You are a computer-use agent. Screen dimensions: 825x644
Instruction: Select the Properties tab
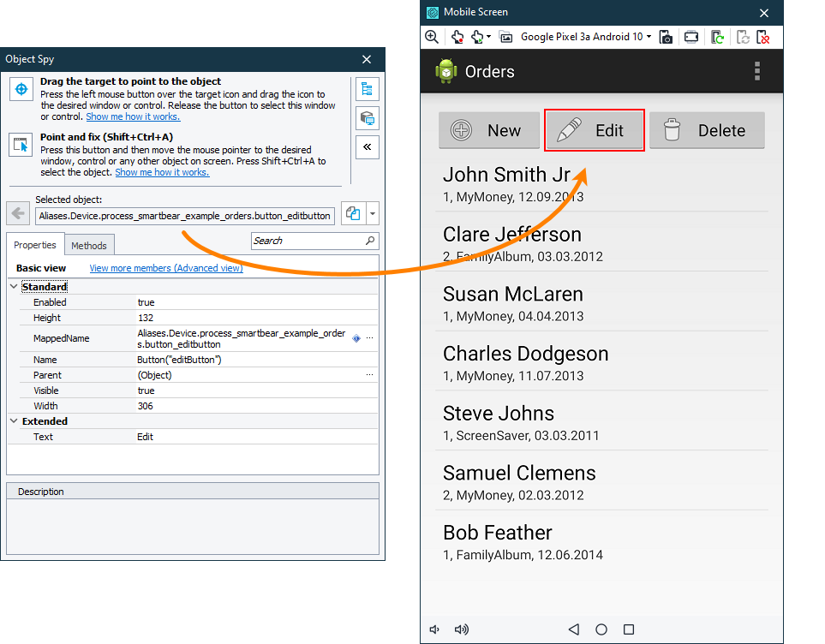[35, 245]
